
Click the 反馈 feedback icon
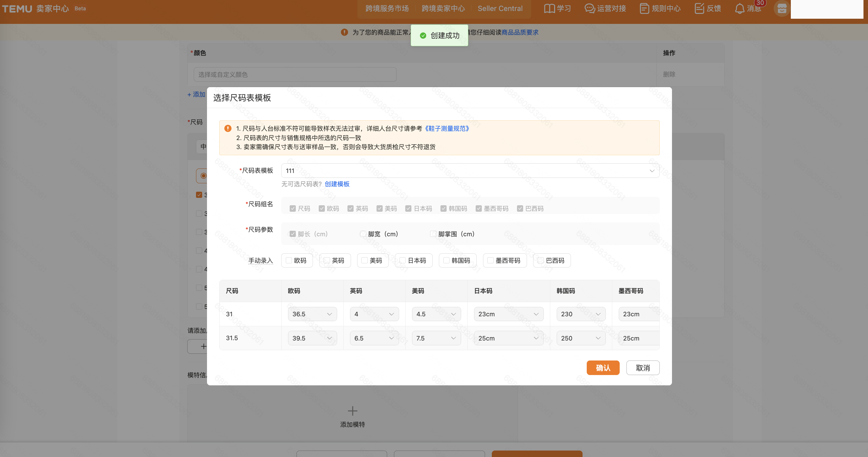click(699, 8)
